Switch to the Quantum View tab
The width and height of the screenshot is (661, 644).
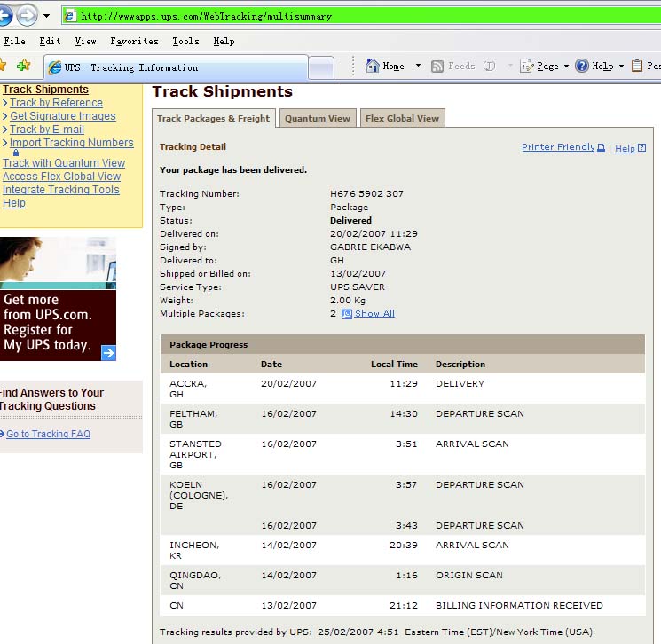(318, 118)
